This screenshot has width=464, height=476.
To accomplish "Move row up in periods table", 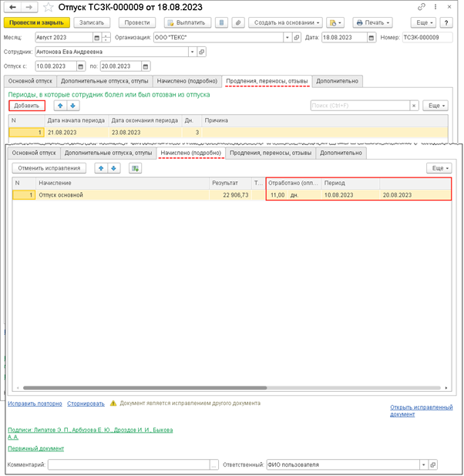I will point(60,106).
